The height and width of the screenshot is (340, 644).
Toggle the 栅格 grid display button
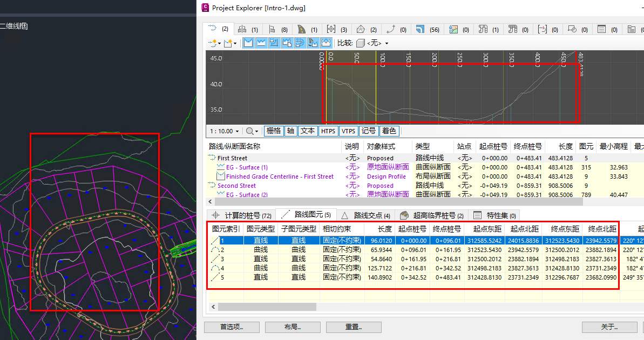[x=273, y=131]
